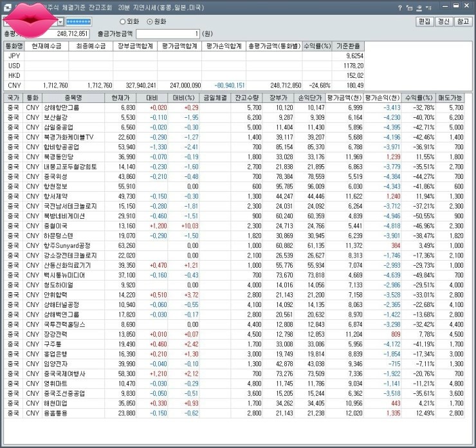Screen dimensions: 476x448
Task: Click the question mark help icon
Action: [399, 8]
